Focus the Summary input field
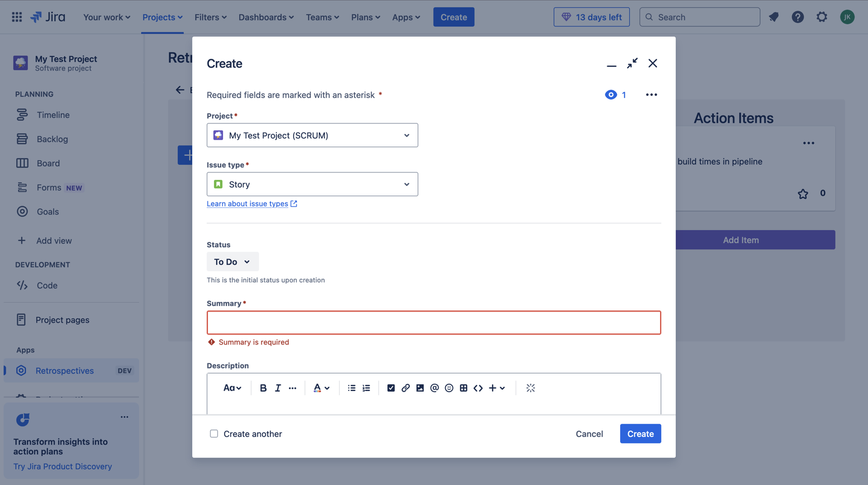Image resolution: width=868 pixels, height=485 pixels. pos(434,323)
